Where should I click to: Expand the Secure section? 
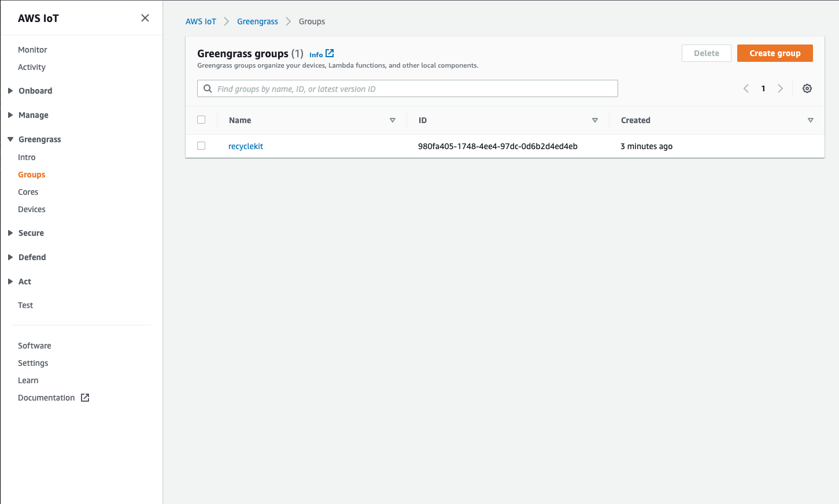[10, 233]
